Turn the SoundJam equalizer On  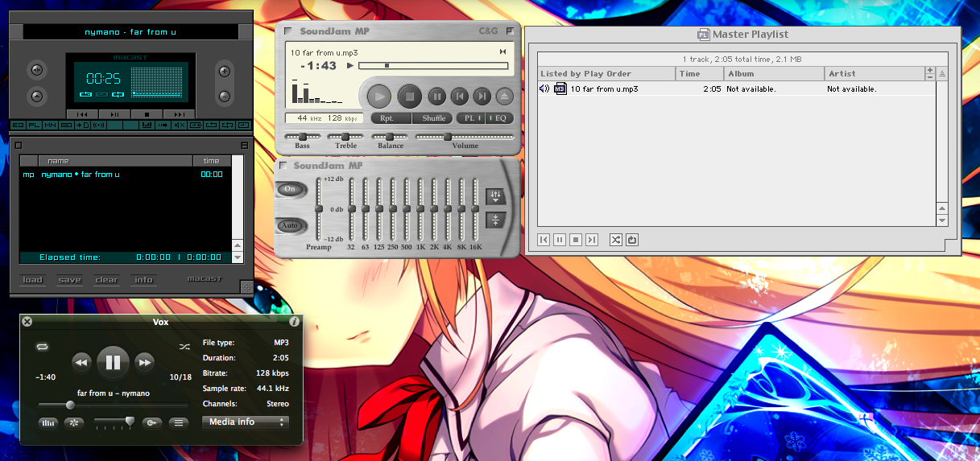289,189
